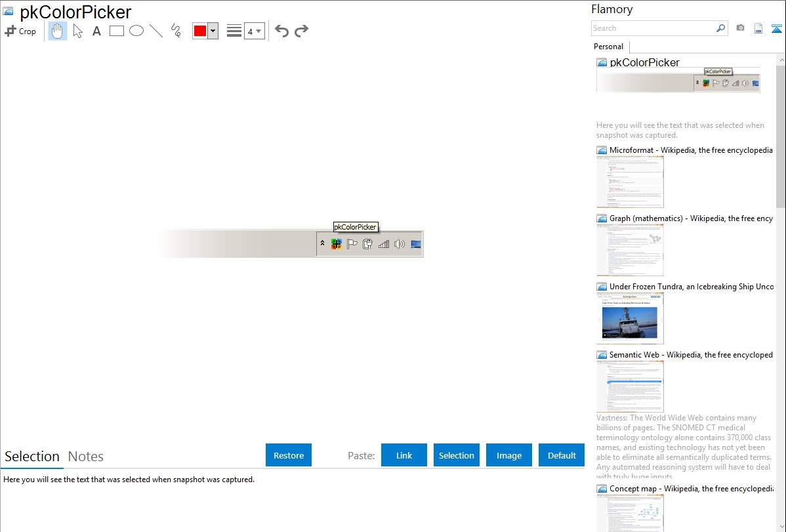The height and width of the screenshot is (532, 786).
Task: Open the Microformat Wikipedia snapshot thumbnail
Action: [x=630, y=182]
